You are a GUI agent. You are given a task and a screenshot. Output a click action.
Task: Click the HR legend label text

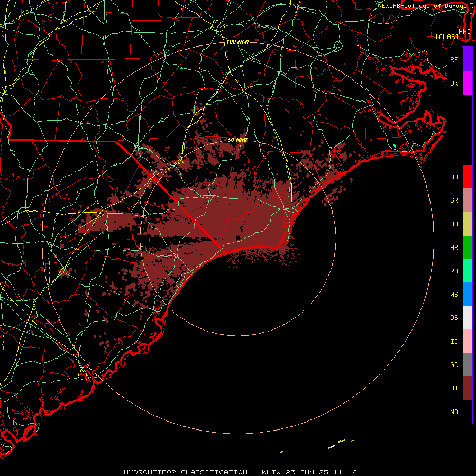click(454, 248)
